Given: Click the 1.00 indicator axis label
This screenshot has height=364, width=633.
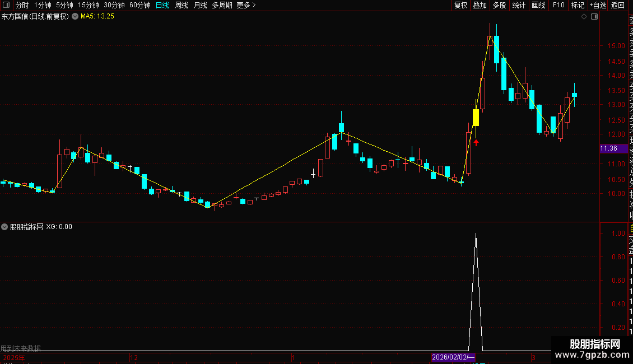Looking at the screenshot, I should [618, 234].
